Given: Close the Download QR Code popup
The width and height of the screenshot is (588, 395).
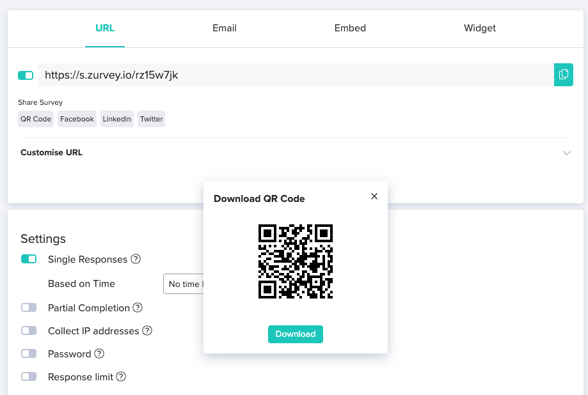Looking at the screenshot, I should [x=374, y=196].
